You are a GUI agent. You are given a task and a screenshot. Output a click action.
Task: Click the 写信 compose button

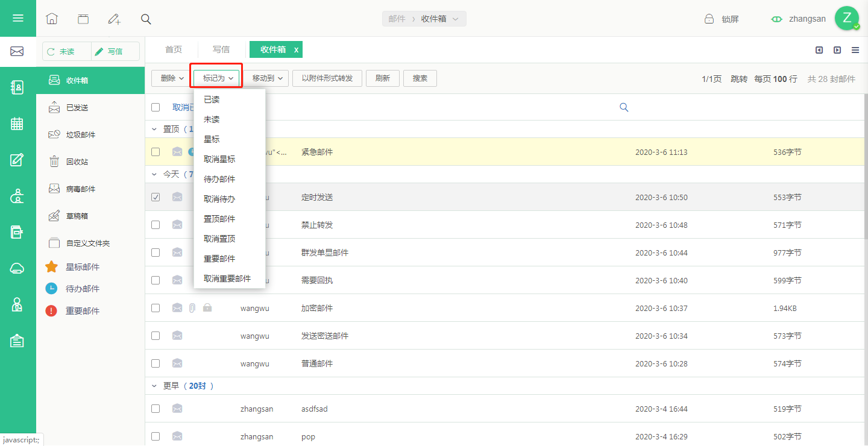click(x=115, y=52)
